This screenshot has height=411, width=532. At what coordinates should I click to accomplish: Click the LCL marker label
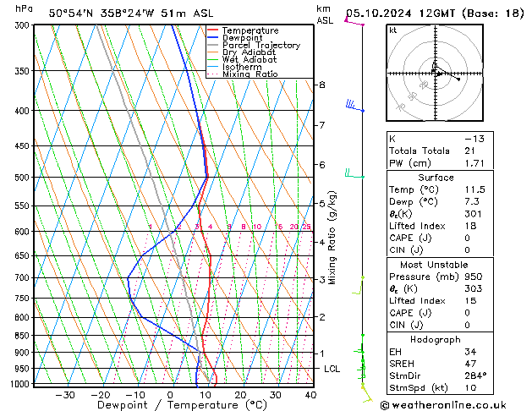332,369
